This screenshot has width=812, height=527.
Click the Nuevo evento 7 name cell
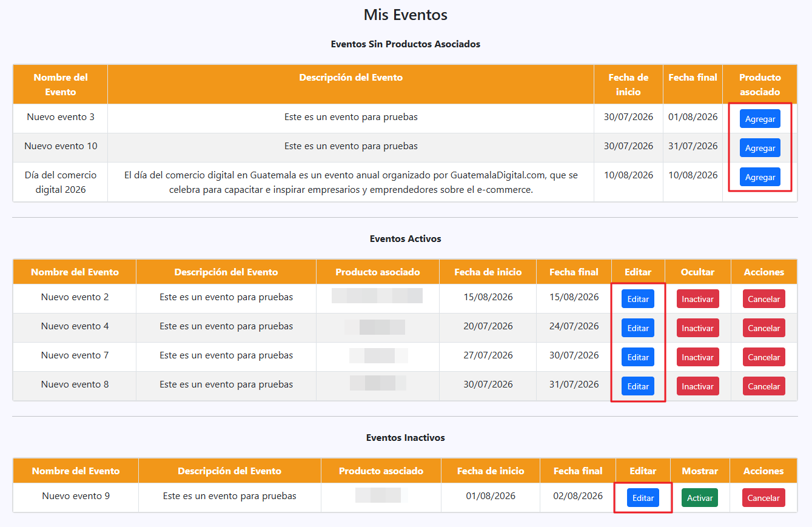pyautogui.click(x=75, y=357)
